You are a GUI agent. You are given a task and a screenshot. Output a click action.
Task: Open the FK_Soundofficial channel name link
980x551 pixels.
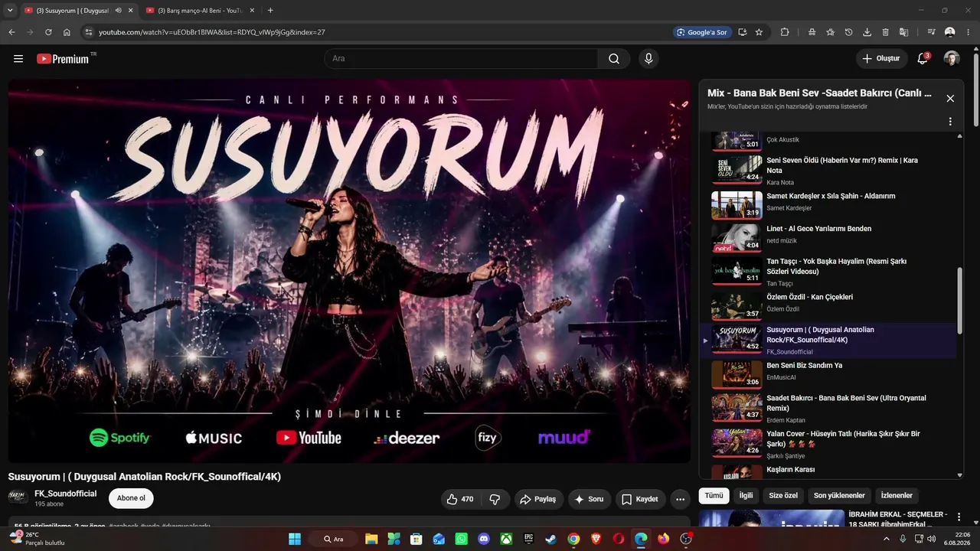[x=66, y=494]
